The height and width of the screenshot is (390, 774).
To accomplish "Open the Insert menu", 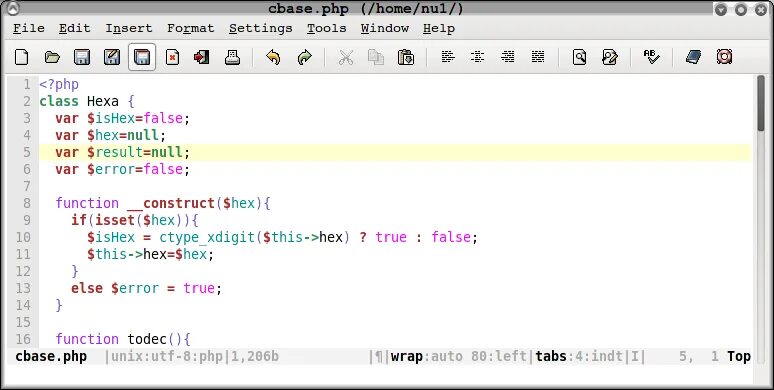I will point(129,29).
